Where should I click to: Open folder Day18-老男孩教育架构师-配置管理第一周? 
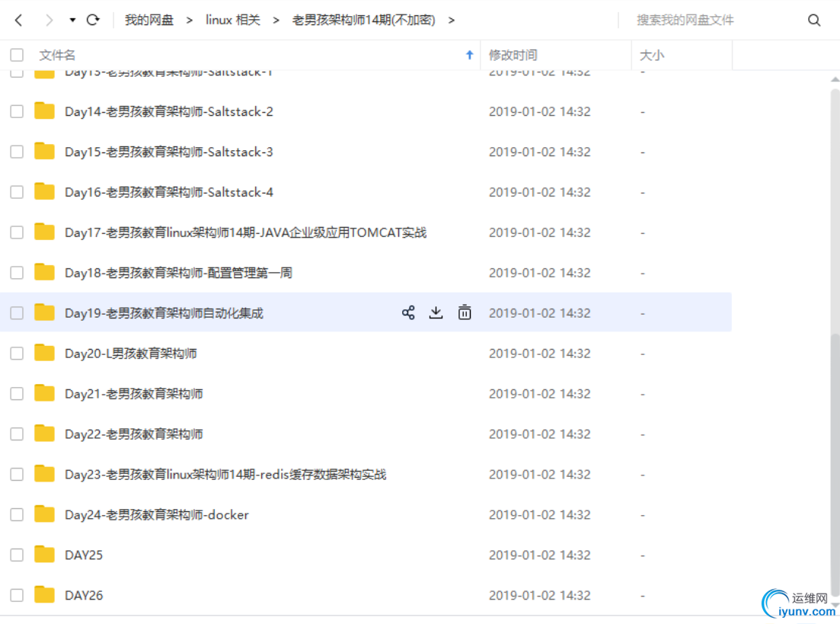178,273
